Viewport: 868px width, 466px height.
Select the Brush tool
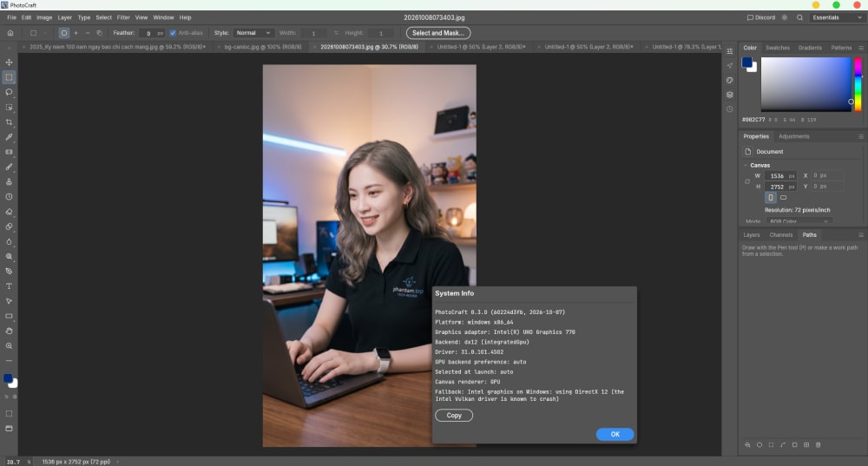click(x=9, y=167)
